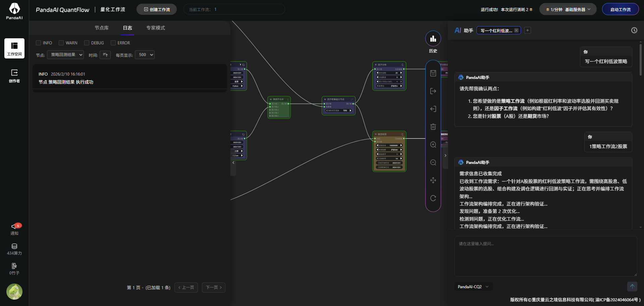644x306 pixels.
Task: Switch to the 节点库 tab
Action: click(x=102, y=28)
